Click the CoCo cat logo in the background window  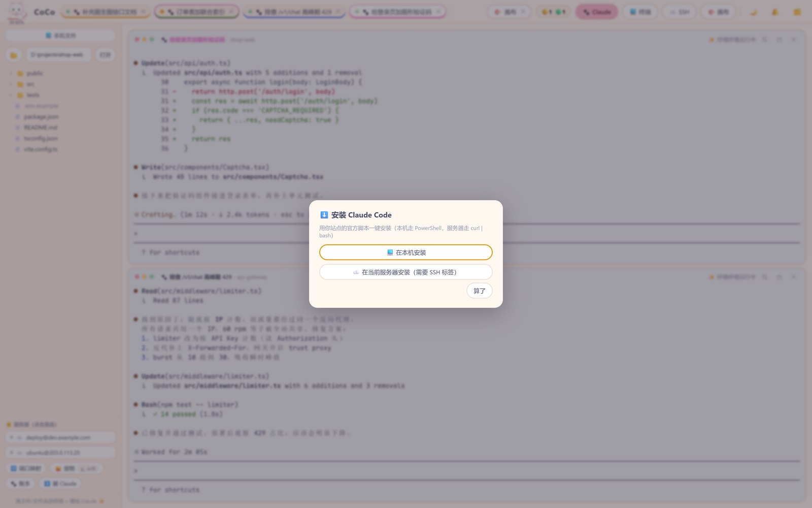(x=17, y=11)
